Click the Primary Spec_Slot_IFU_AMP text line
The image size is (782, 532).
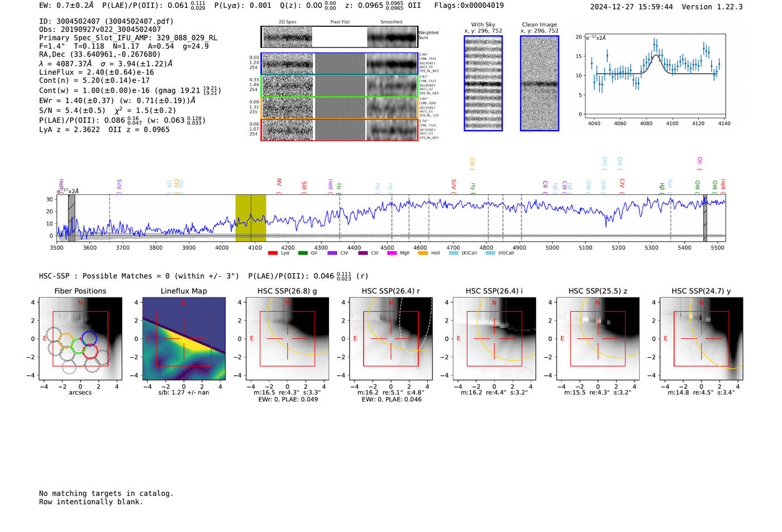coord(128,38)
